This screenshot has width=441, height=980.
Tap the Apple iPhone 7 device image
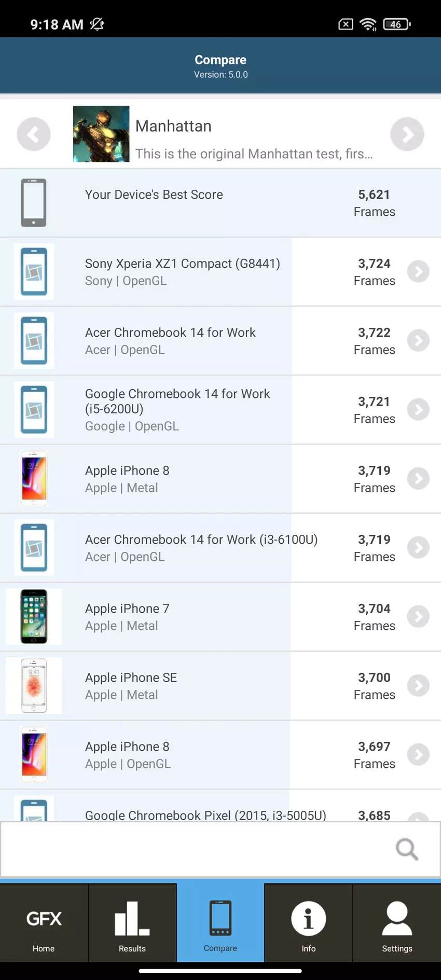pyautogui.click(x=34, y=616)
